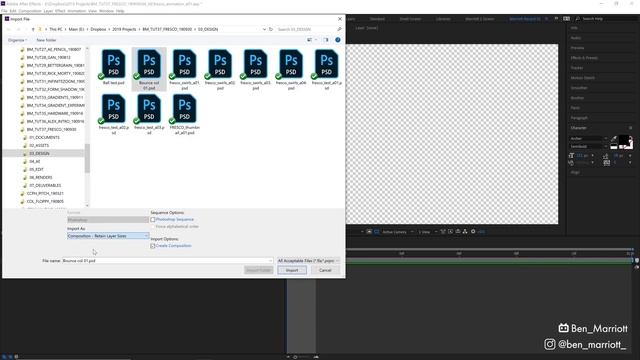
Task: Click the search magnifier icon in dialog
Action: coord(339,29)
